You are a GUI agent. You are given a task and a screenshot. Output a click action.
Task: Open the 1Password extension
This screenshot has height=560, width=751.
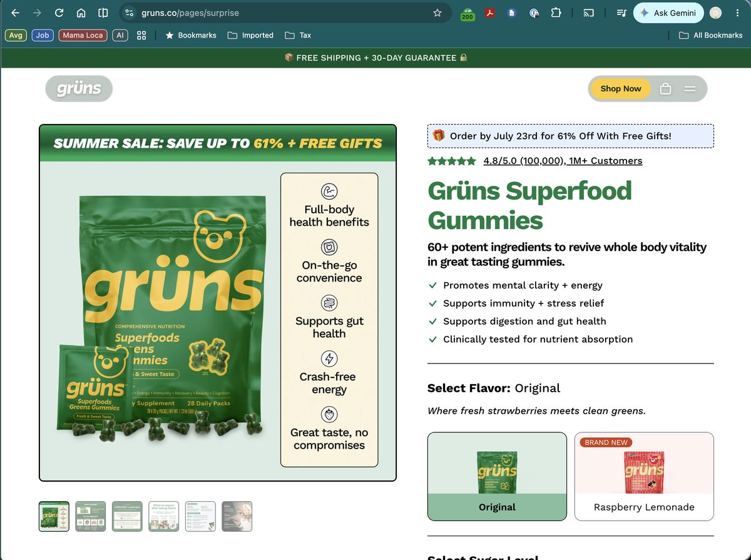[x=534, y=13]
